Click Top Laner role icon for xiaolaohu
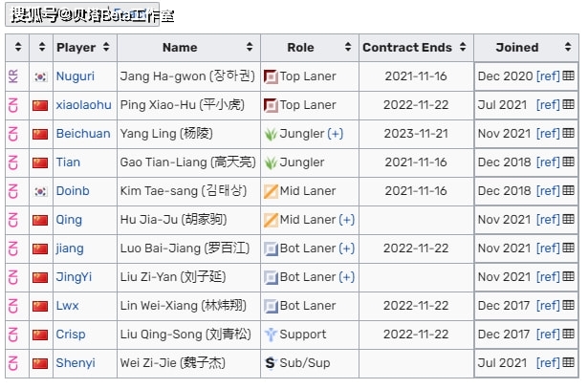588x389 pixels. click(x=271, y=105)
